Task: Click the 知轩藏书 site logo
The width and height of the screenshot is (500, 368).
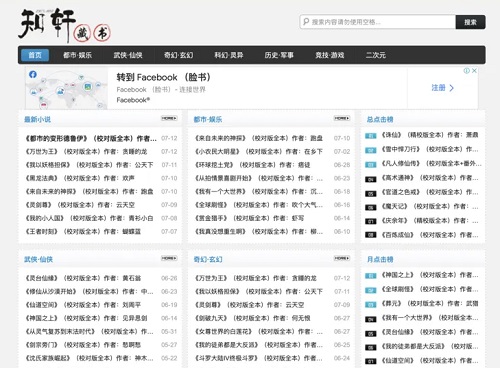Action: click(64, 25)
